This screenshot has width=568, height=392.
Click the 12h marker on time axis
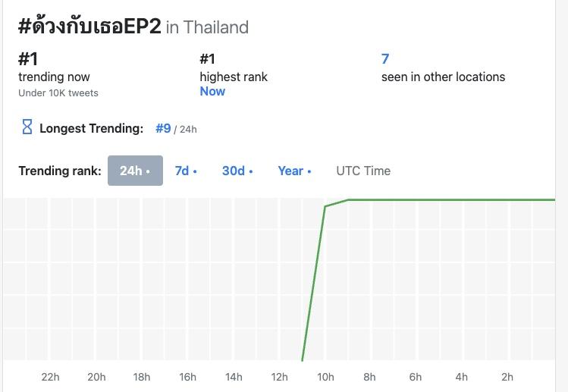click(x=279, y=377)
